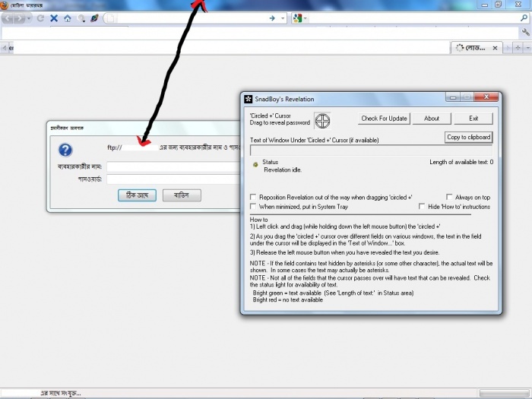Click the blue Go arrow in address bar
532x399 pixels.
point(272,18)
